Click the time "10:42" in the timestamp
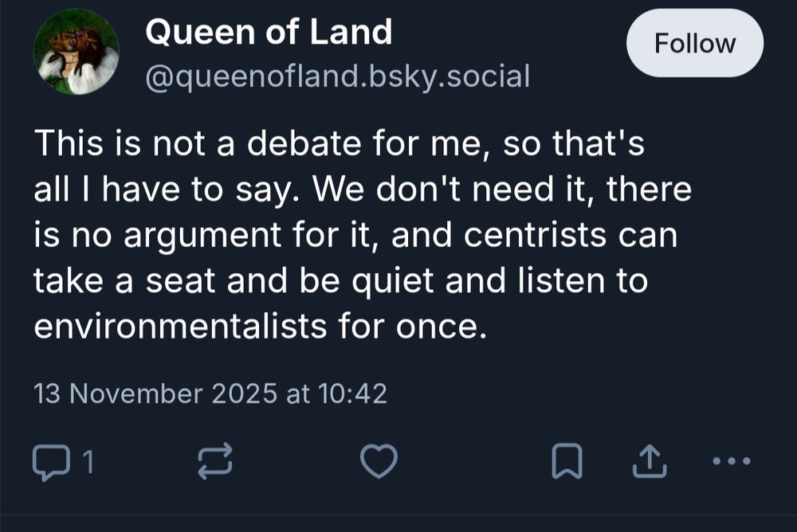The width and height of the screenshot is (797, 532). tap(353, 393)
